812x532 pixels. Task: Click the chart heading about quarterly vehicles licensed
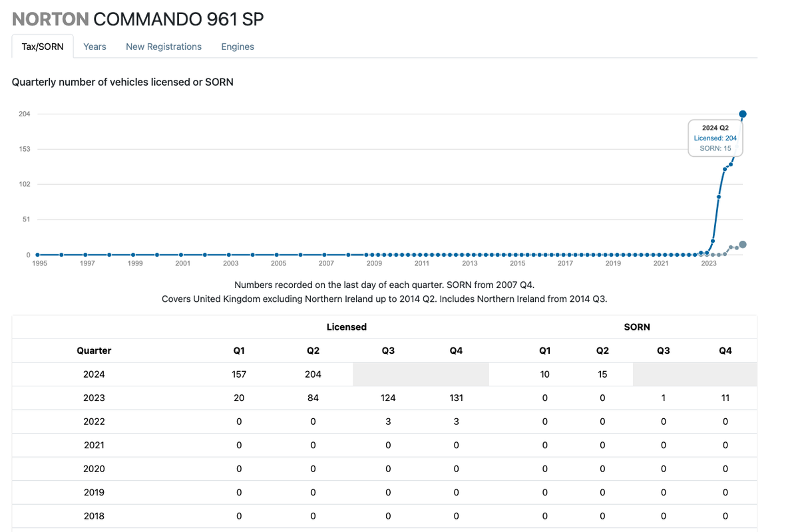[x=122, y=82]
